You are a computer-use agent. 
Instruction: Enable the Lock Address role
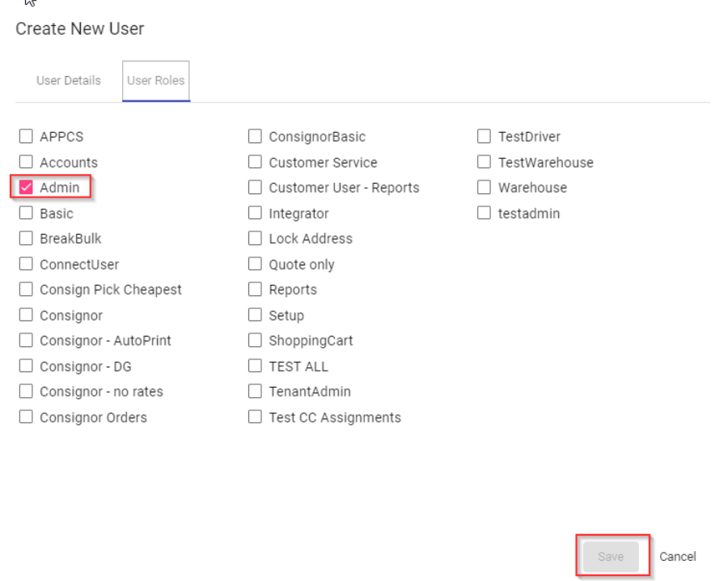pos(256,239)
